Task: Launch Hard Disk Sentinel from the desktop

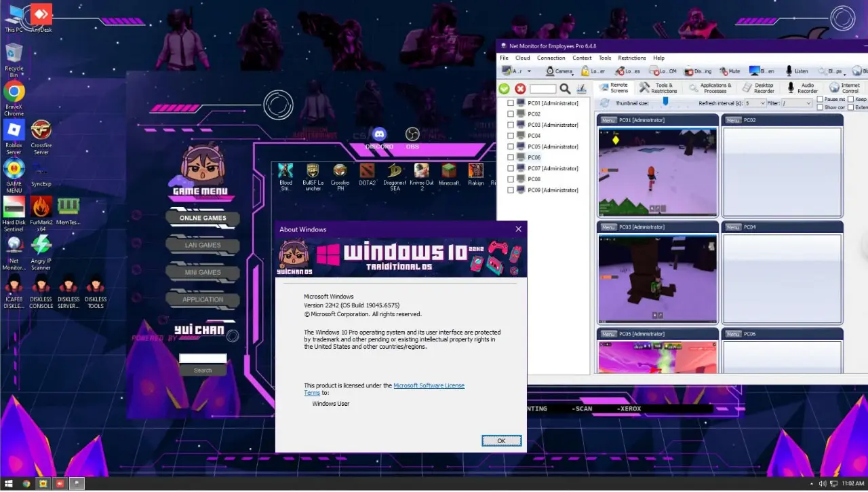Action: click(x=14, y=214)
